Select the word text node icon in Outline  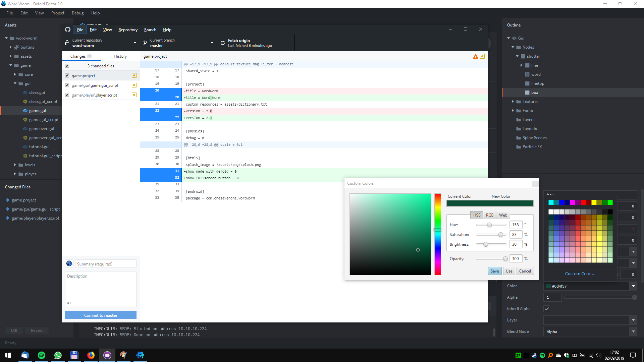527,74
